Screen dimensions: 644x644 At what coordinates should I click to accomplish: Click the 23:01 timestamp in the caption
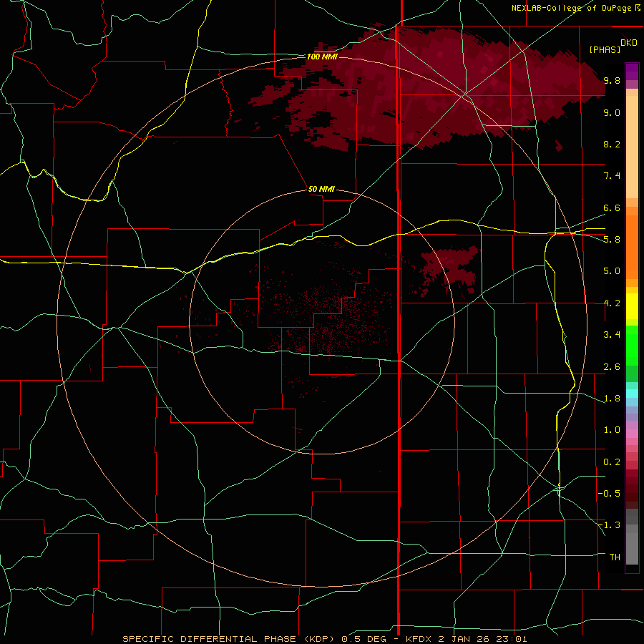512,639
